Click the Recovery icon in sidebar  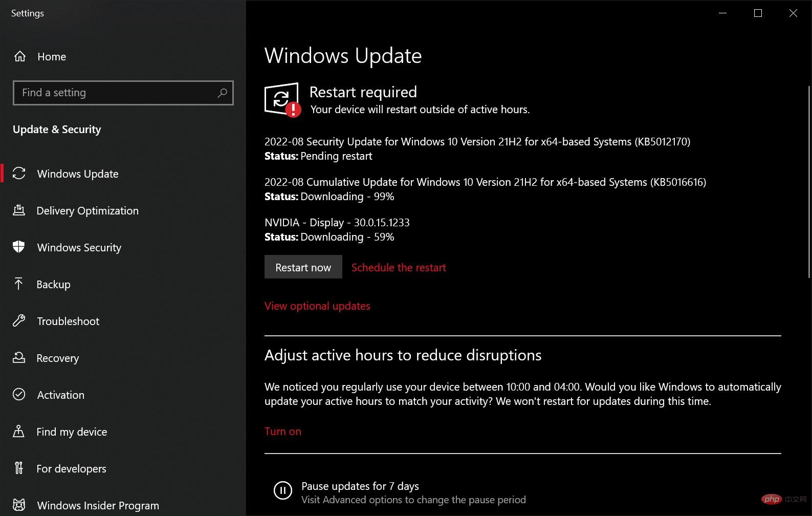click(x=19, y=358)
